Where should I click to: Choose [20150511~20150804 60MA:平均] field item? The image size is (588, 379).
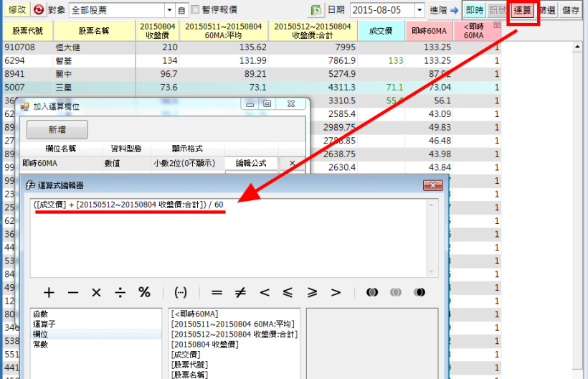(233, 324)
